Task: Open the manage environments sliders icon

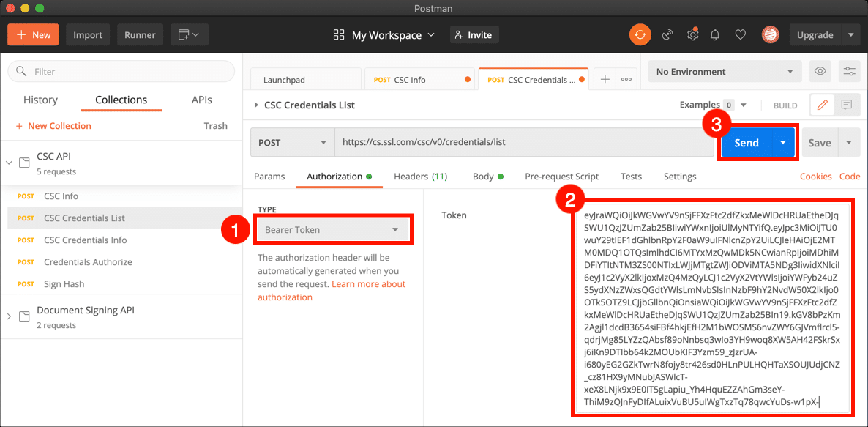Action: tap(849, 71)
